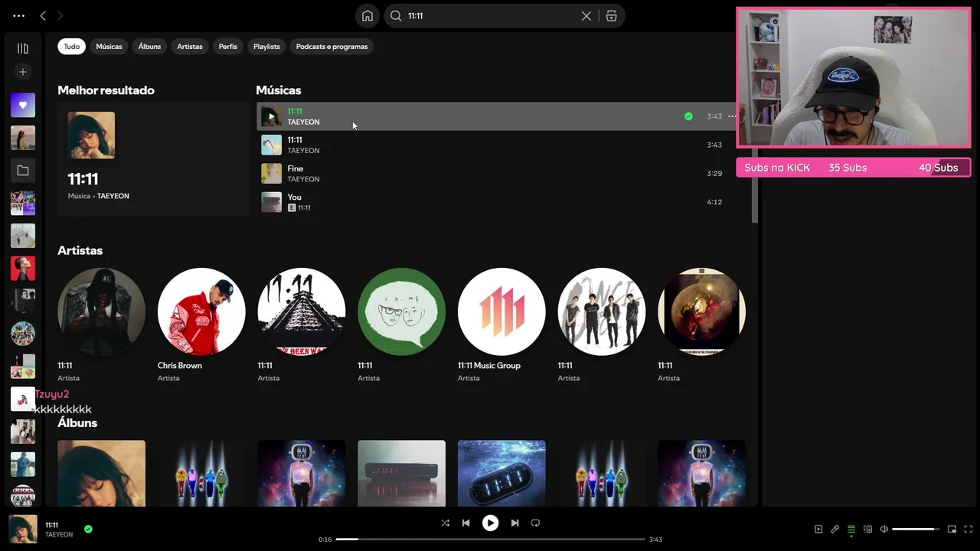Adjust the volume slider

tap(916, 529)
